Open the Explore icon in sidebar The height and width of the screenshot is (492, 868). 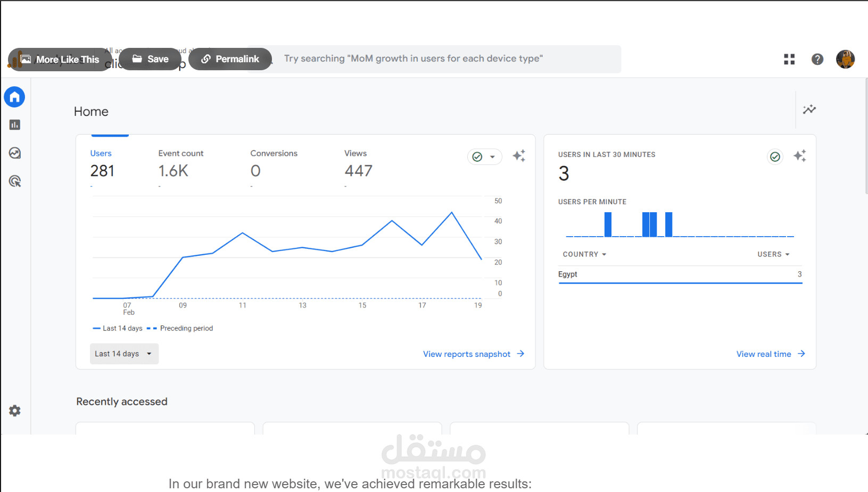click(15, 153)
